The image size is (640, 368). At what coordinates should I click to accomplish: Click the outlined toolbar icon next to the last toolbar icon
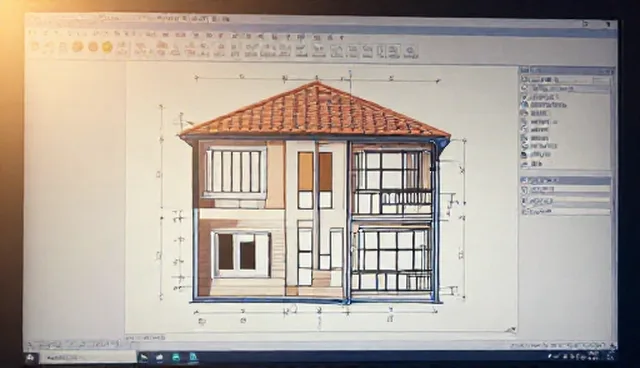pyautogui.click(x=393, y=51)
